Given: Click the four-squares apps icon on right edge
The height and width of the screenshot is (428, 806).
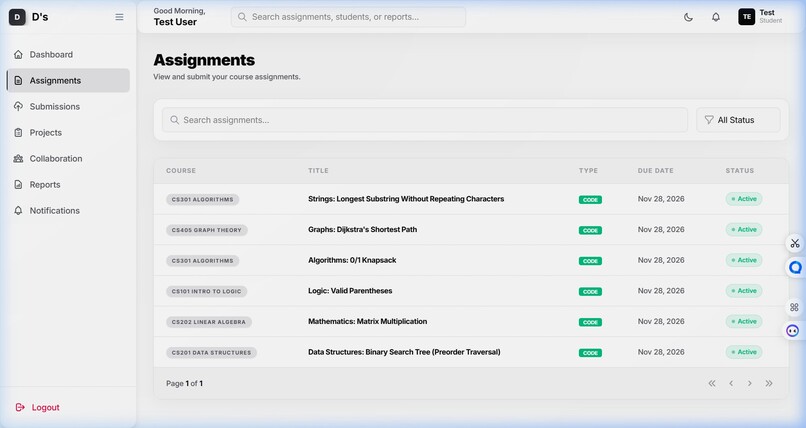Looking at the screenshot, I should [794, 307].
